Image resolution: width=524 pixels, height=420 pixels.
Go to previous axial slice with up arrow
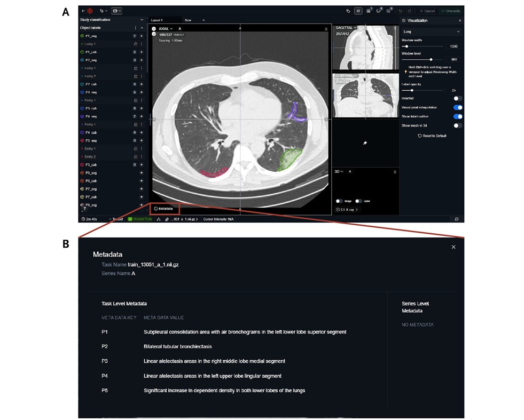[154, 29]
